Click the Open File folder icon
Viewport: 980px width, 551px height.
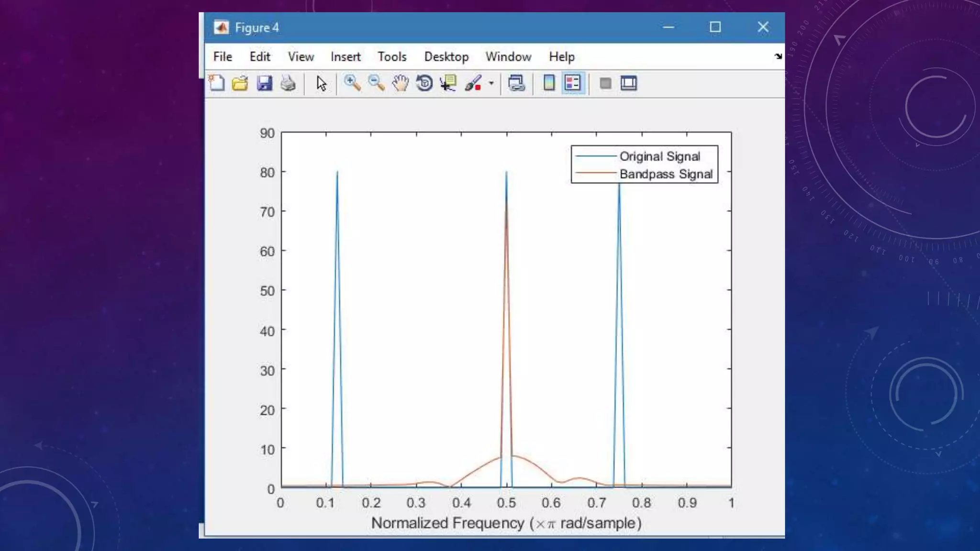click(x=240, y=83)
